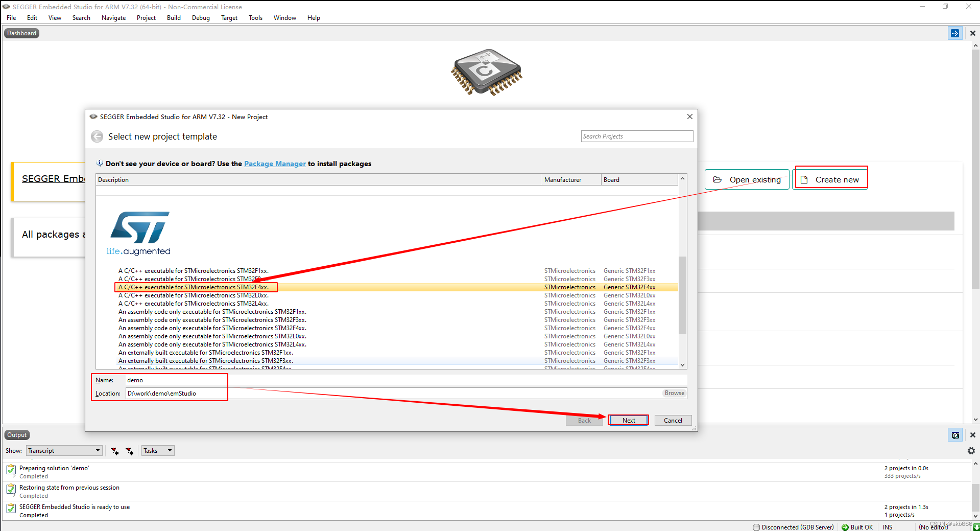Open the Output panel settings gear
The height and width of the screenshot is (531, 980).
971,451
